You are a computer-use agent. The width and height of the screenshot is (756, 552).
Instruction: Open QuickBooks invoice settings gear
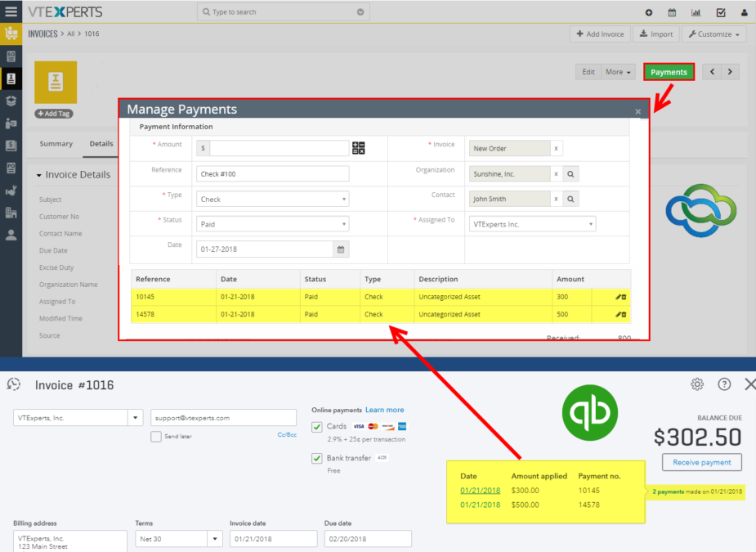click(697, 384)
